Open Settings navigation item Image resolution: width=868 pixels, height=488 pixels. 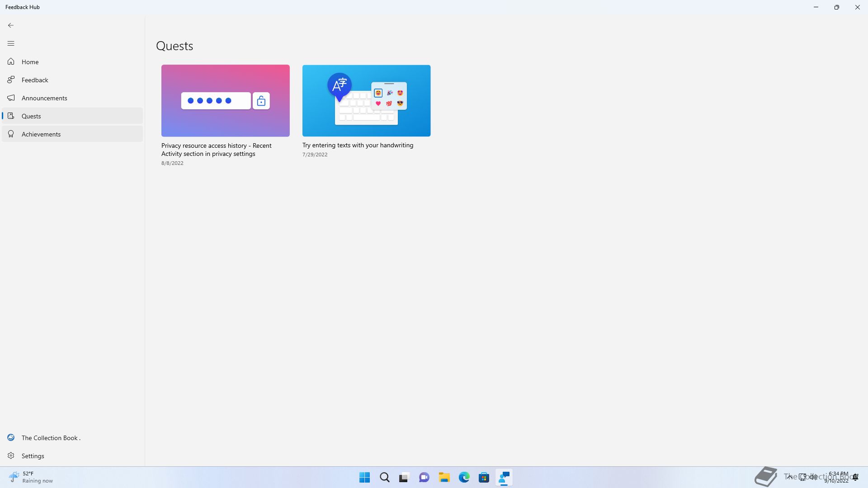[72, 455]
